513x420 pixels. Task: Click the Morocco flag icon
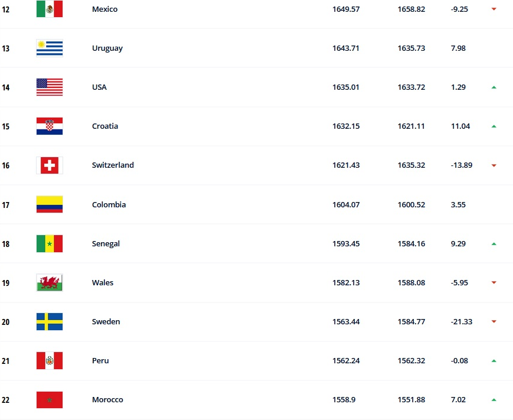[50, 399]
